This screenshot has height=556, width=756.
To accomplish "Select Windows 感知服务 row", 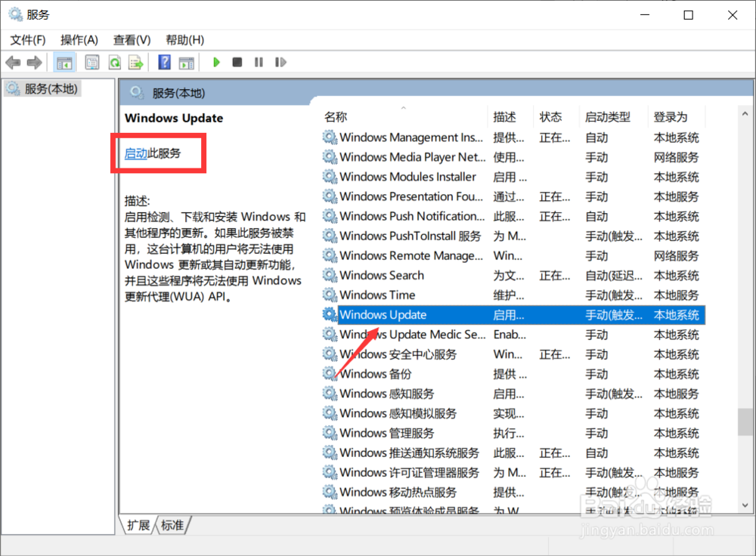I will click(513, 394).
